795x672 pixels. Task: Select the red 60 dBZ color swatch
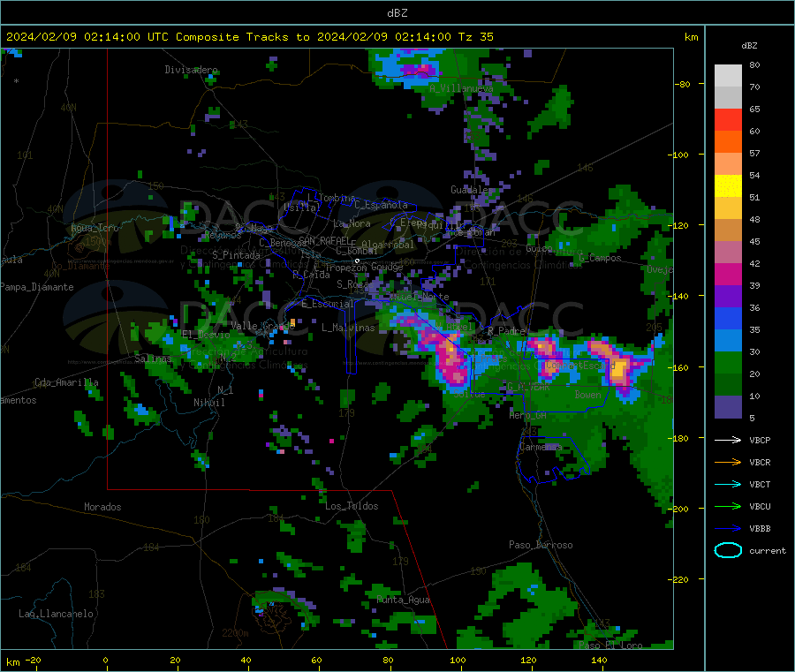pos(728,119)
